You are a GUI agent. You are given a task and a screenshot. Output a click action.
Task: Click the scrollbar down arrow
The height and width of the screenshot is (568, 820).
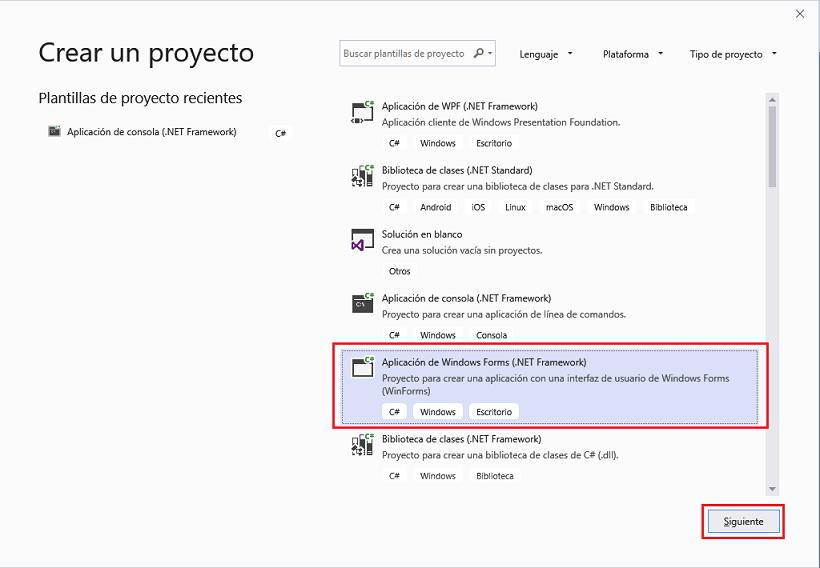(772, 489)
